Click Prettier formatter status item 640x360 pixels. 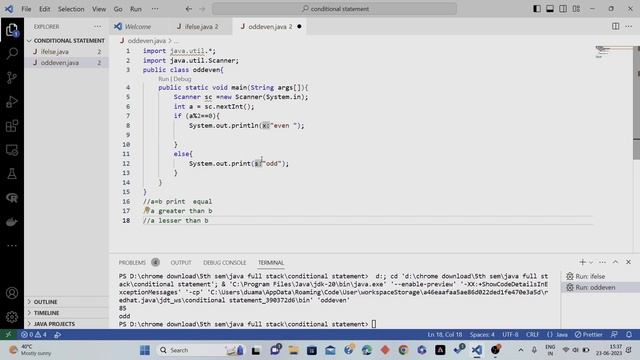[x=589, y=335]
